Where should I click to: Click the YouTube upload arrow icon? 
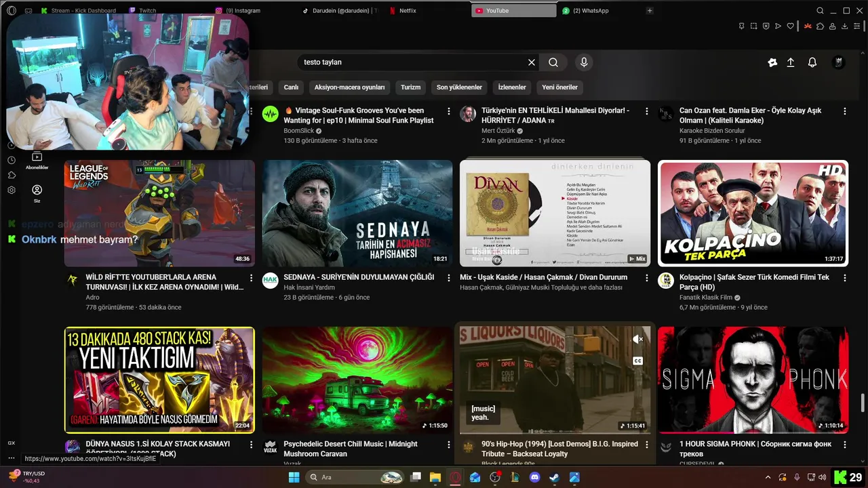coord(791,62)
